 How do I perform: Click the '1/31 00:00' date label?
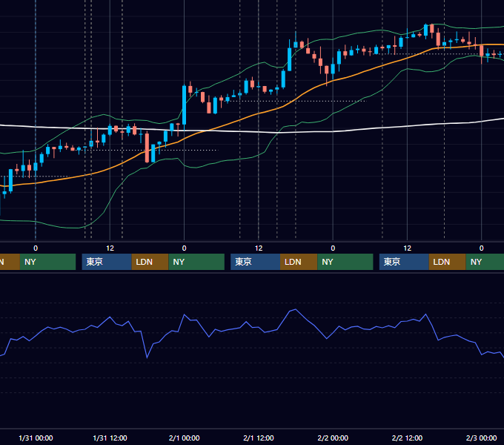[36, 438]
